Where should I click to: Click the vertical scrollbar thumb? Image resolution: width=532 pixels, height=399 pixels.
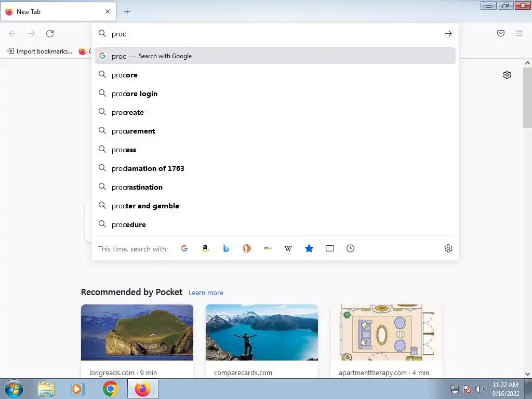tap(527, 97)
